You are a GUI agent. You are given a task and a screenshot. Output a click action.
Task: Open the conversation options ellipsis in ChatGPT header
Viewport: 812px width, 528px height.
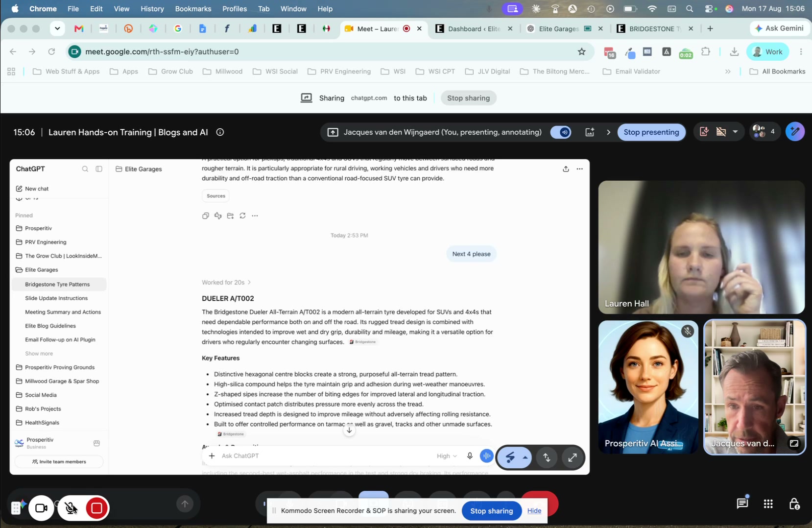click(580, 169)
